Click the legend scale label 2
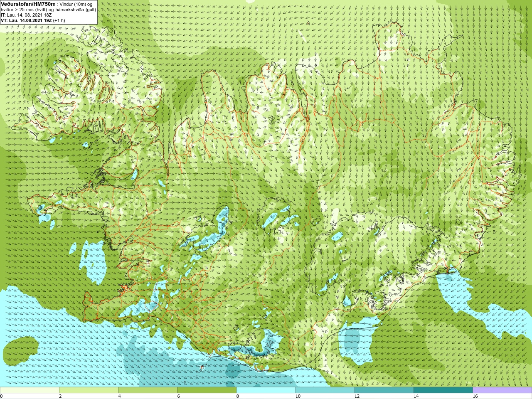 point(60,396)
